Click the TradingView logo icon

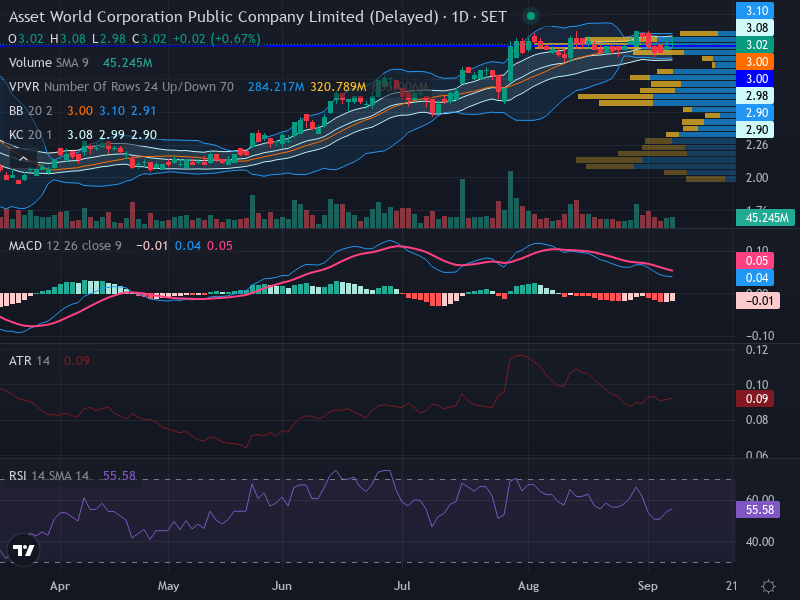pos(23,550)
